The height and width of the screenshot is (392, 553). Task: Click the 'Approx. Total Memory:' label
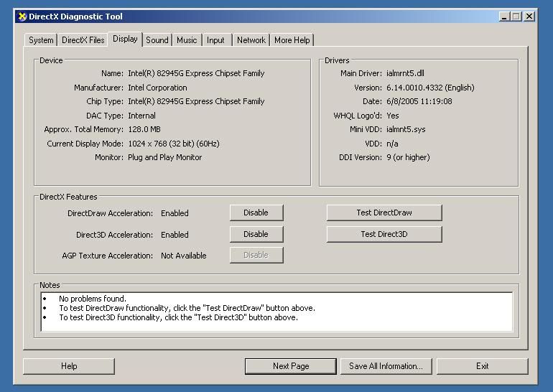coord(83,129)
